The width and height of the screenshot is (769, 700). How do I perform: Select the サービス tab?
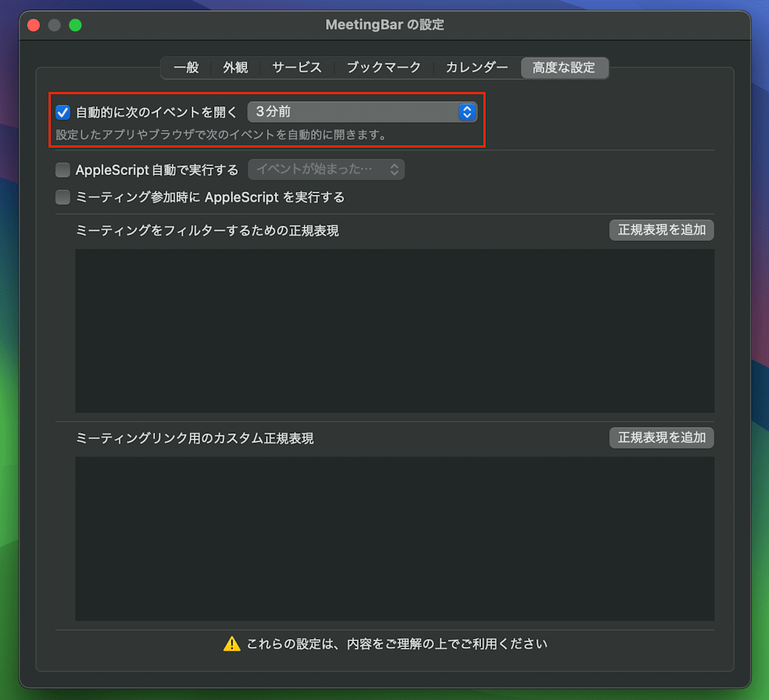point(297,68)
